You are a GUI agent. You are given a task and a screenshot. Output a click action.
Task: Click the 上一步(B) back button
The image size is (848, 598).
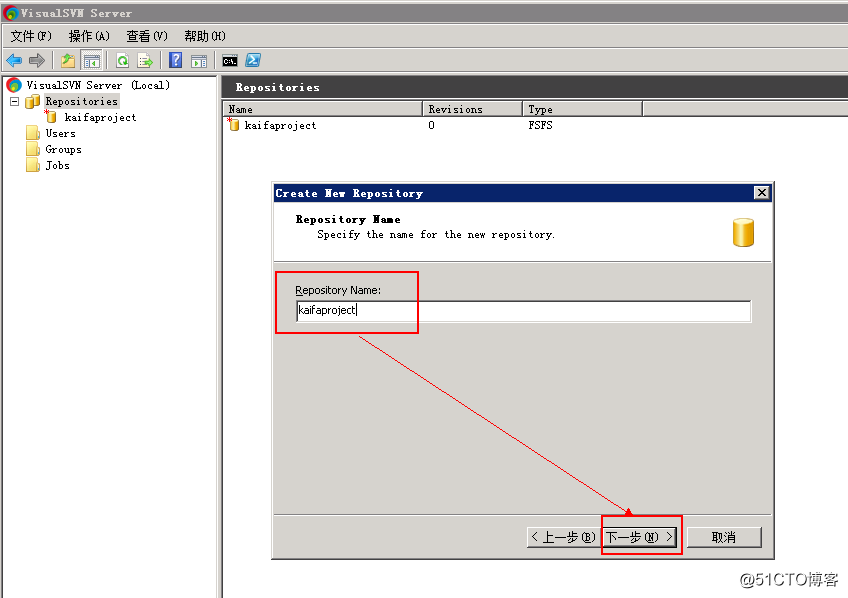tap(563, 537)
